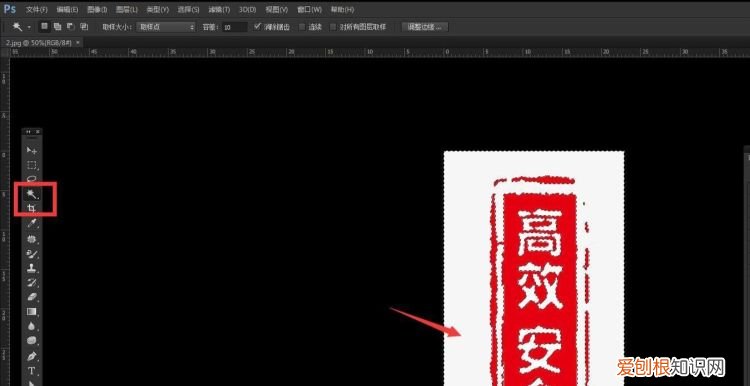Select the Sponge tool
Screen dimensions: 750x386
[x=32, y=341]
